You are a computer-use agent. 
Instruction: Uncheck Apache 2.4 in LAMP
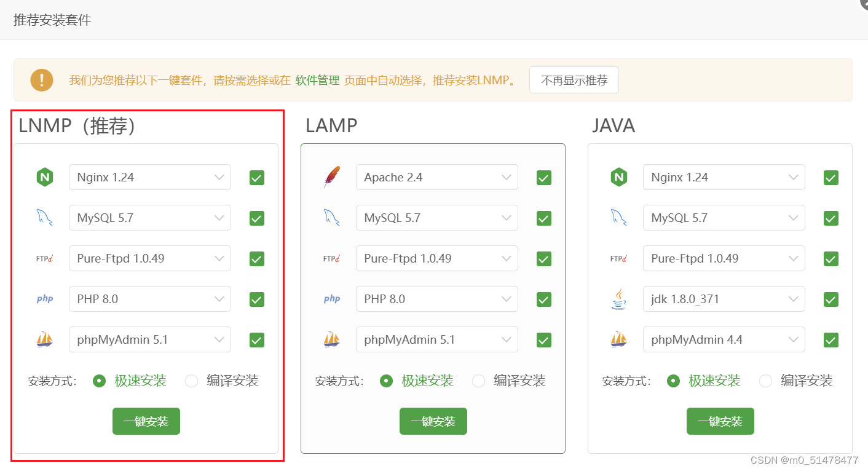pos(544,178)
